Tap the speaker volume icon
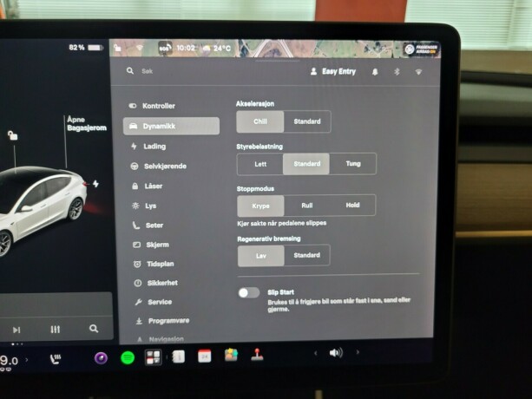Image resolution: width=532 pixels, height=399 pixels. 336,353
